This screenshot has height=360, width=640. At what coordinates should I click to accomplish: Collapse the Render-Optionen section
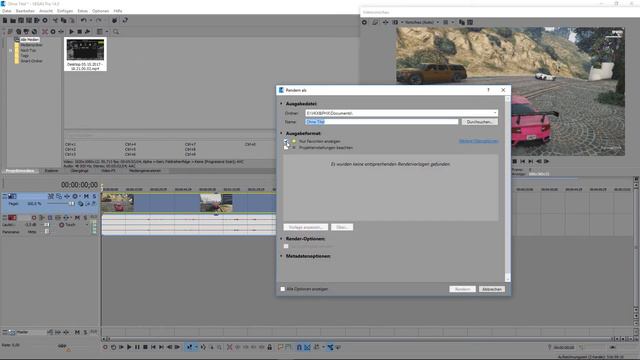[281, 238]
